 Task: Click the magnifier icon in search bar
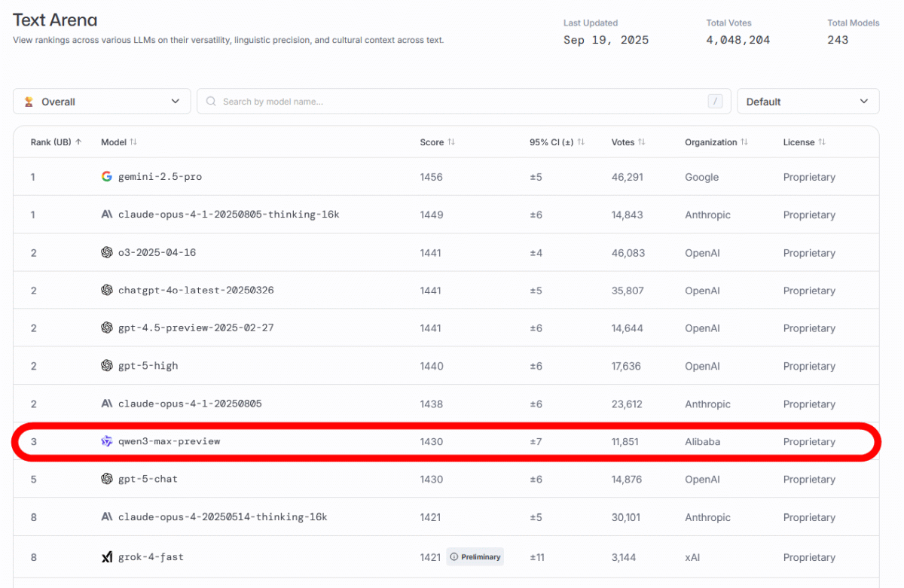(x=211, y=102)
